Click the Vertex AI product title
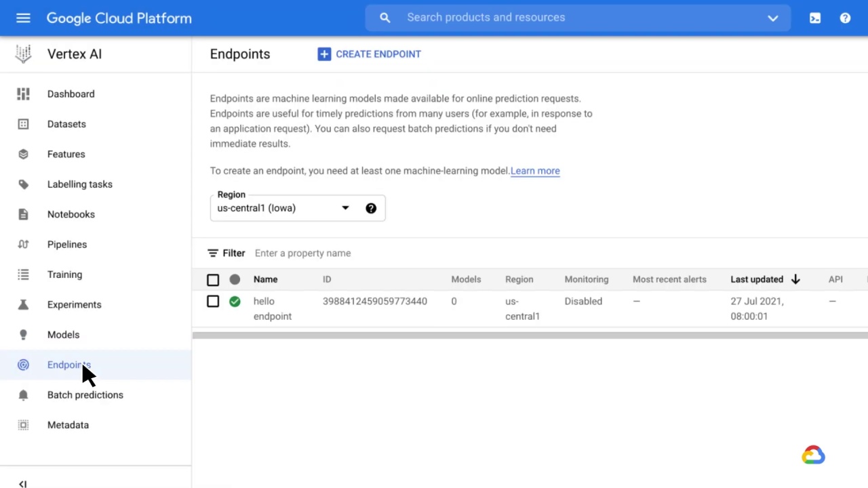 (x=75, y=54)
